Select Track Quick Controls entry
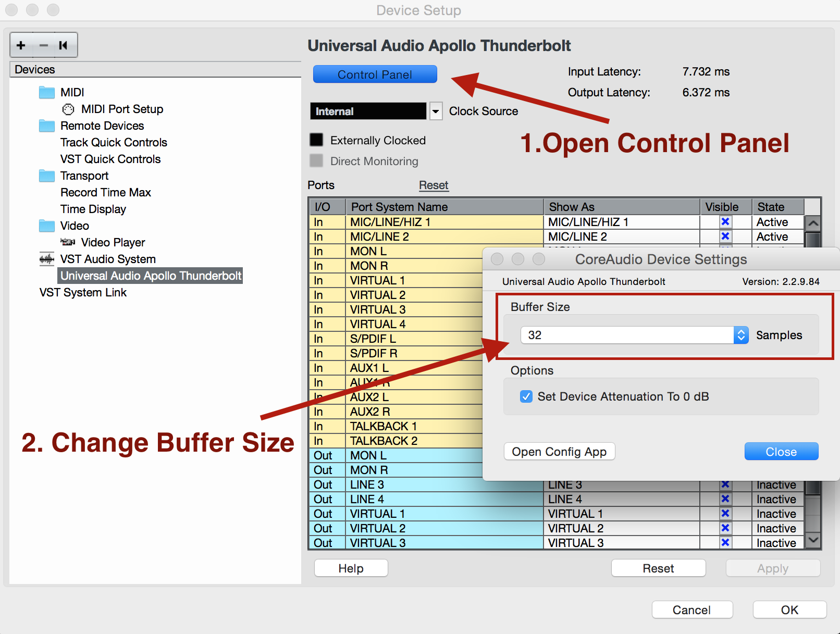Viewport: 840px width, 634px height. coord(114,143)
